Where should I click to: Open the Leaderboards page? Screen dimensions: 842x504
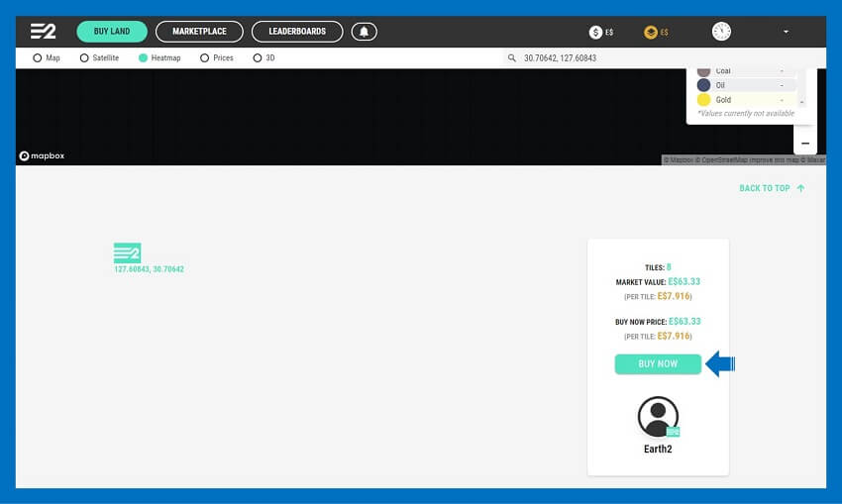click(297, 32)
